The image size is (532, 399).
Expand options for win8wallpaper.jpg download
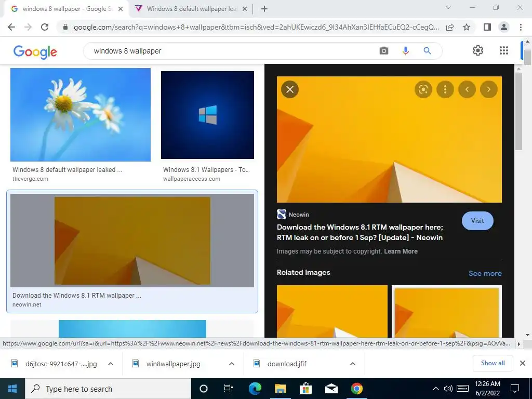(231, 364)
